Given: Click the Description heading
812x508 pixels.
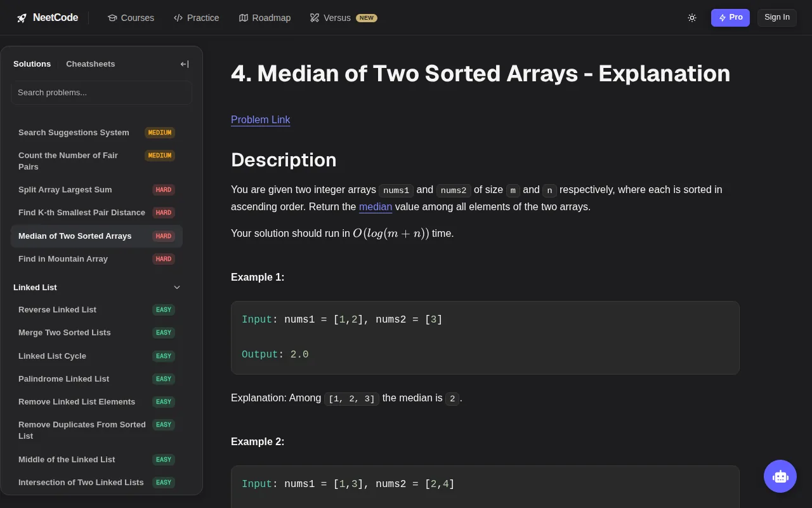Looking at the screenshot, I should (x=284, y=159).
